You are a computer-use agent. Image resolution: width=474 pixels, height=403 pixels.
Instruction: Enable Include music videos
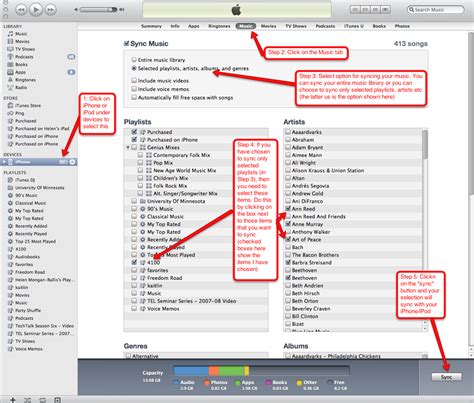134,80
